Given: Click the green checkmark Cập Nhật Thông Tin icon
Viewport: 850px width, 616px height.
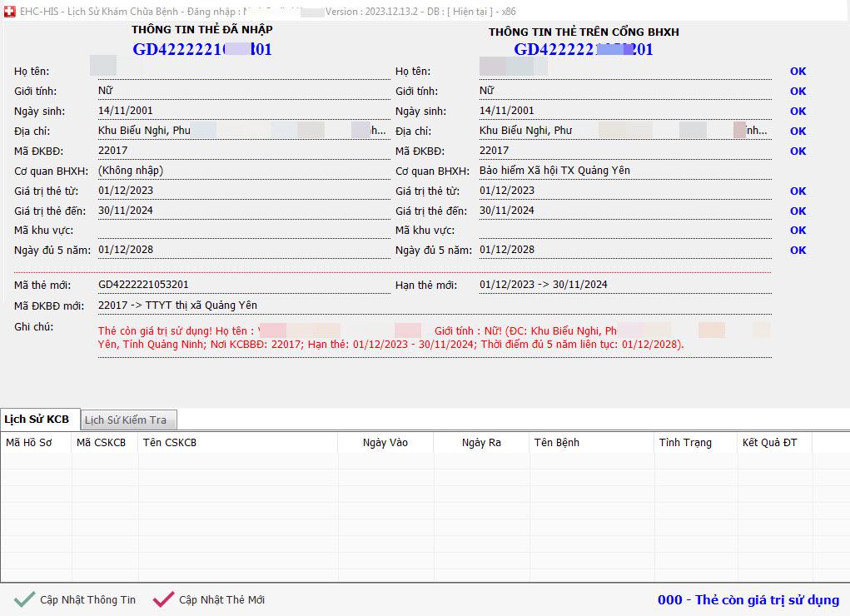Looking at the screenshot, I should tap(24, 599).
